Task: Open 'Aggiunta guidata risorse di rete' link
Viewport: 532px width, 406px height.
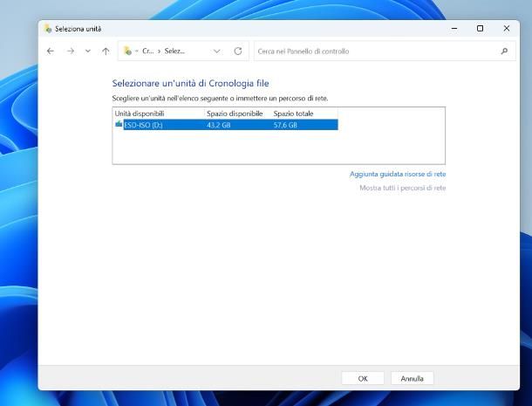Action: click(x=397, y=174)
